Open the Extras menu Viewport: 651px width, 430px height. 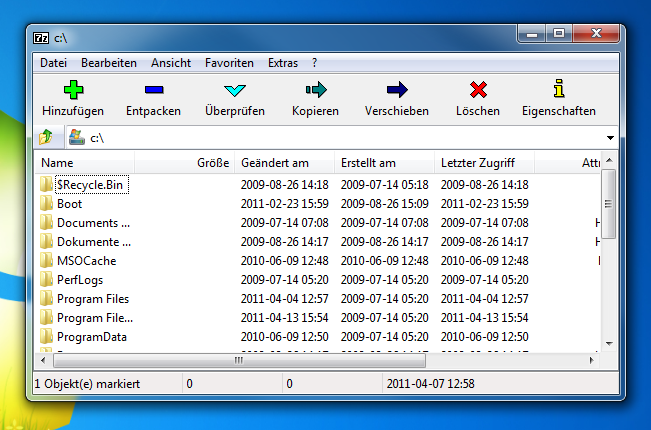283,62
